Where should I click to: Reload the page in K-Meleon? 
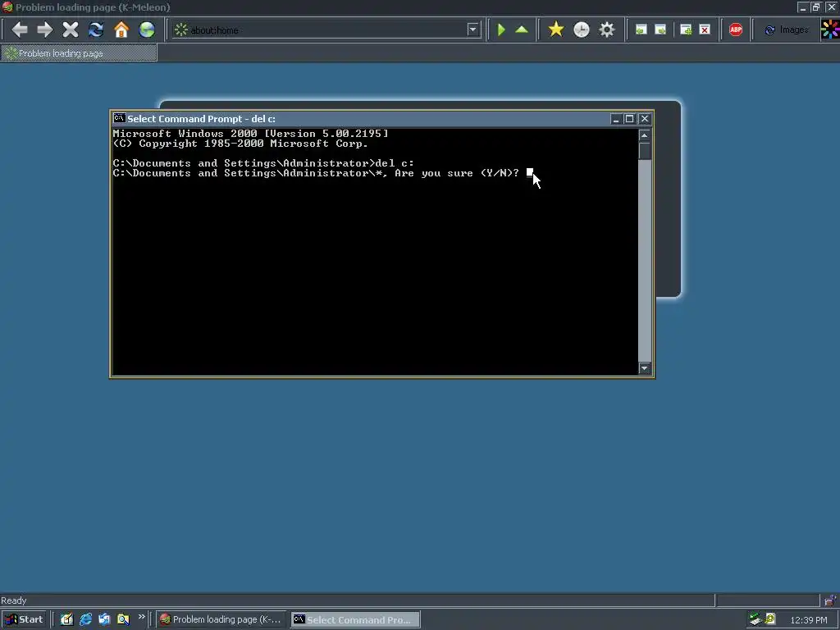96,30
